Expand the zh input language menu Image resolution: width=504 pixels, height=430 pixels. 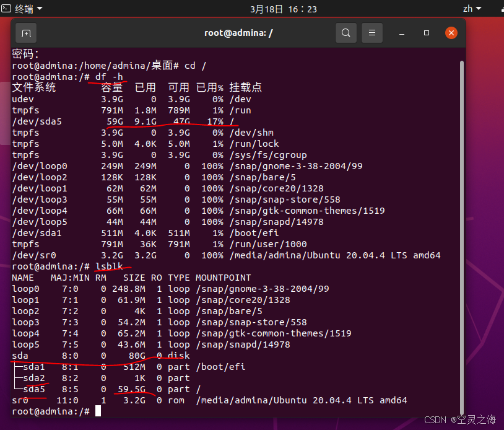click(472, 9)
